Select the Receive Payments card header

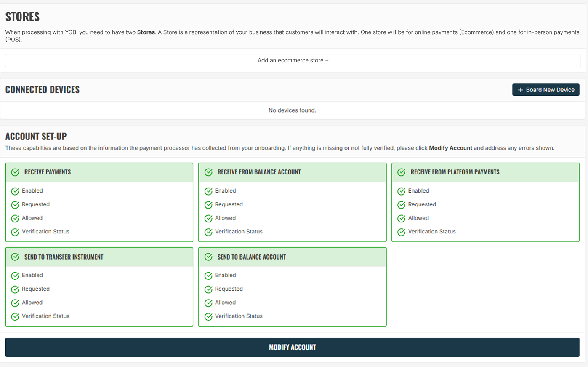click(99, 172)
